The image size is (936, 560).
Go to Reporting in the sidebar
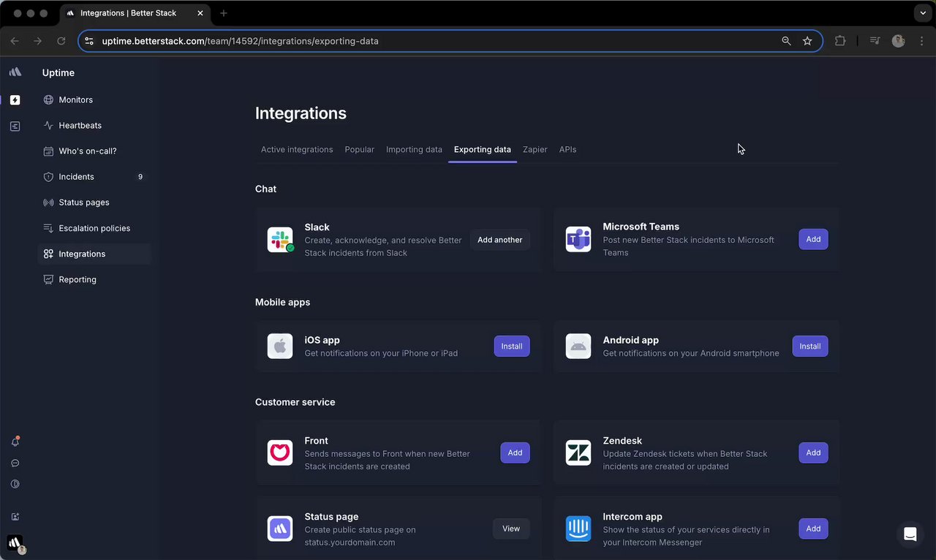click(x=94, y=279)
